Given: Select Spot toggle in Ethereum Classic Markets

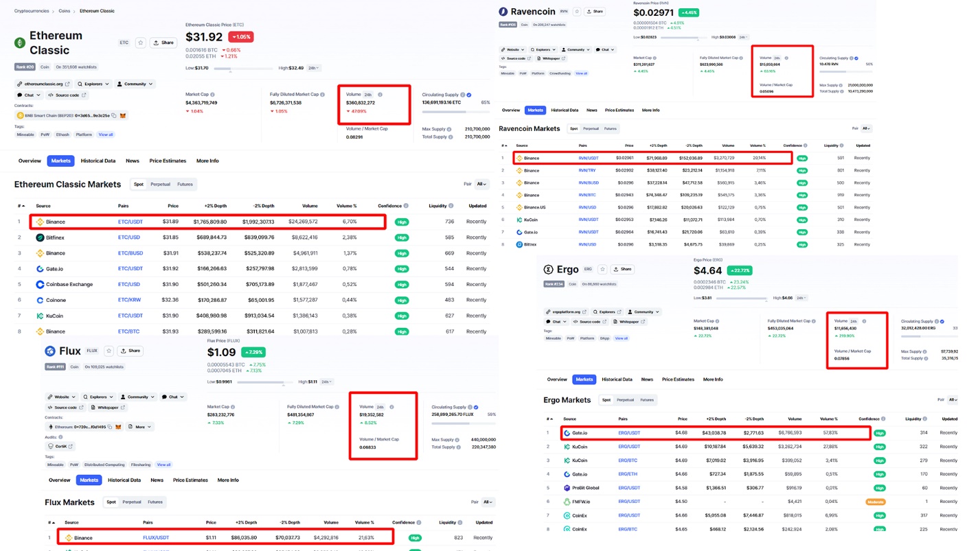Looking at the screenshot, I should (x=139, y=184).
